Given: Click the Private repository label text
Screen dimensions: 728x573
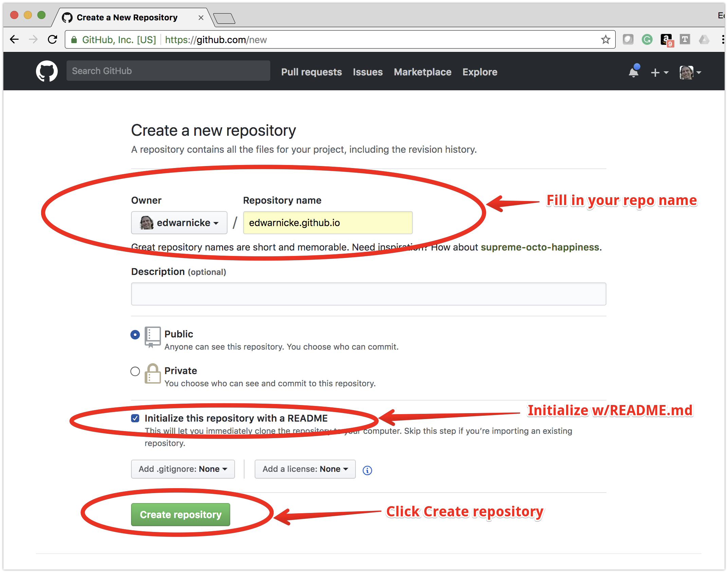Looking at the screenshot, I should tap(181, 371).
